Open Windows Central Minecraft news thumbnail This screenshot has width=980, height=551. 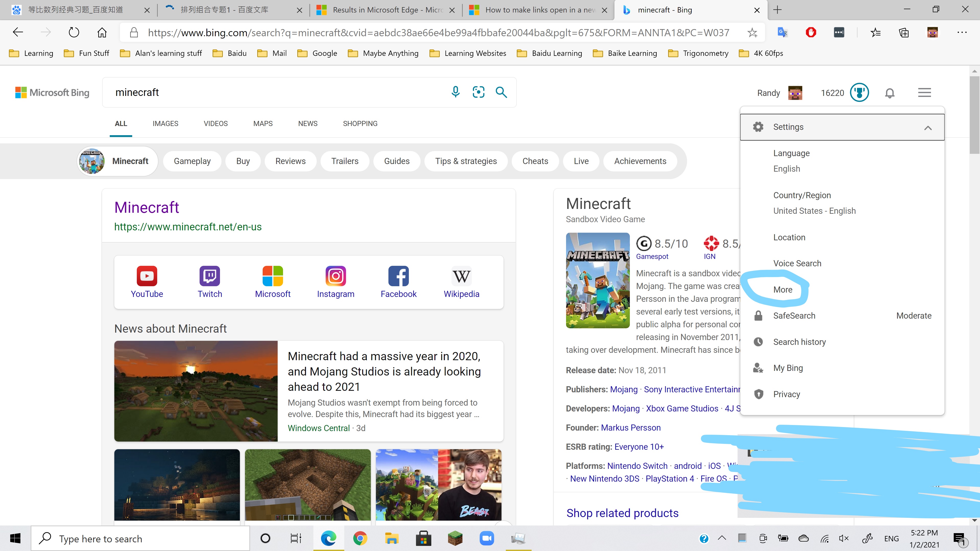[196, 391]
